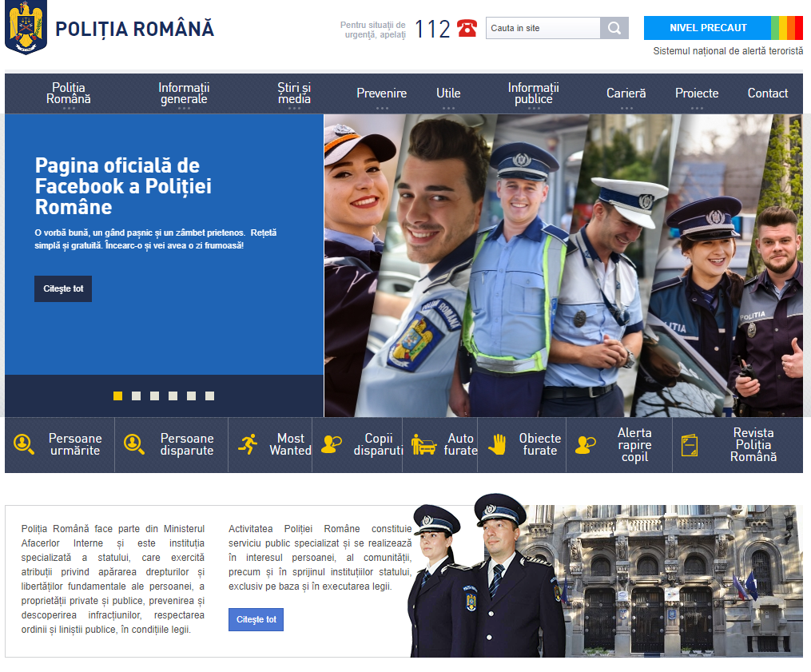
Task: Click the Auto furate car icon
Action: pyautogui.click(x=423, y=444)
